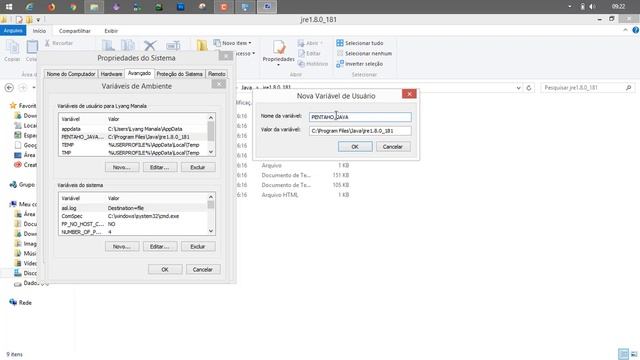
Task: Open the Novo item dropdown
Action: [x=232, y=43]
